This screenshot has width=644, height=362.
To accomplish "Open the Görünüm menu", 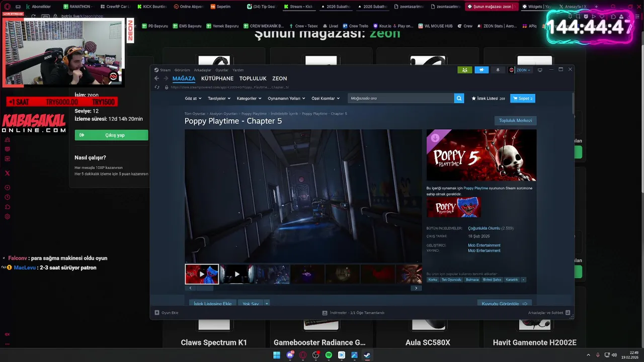I will pos(182,70).
